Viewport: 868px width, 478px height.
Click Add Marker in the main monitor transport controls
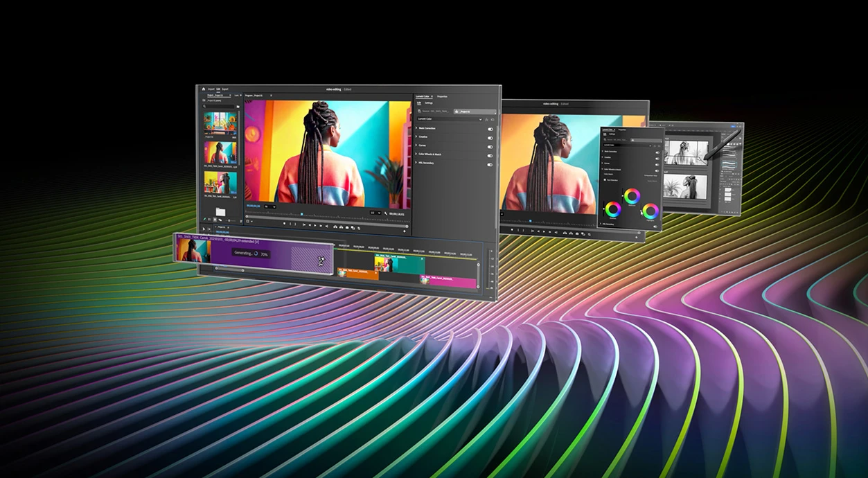pos(284,224)
